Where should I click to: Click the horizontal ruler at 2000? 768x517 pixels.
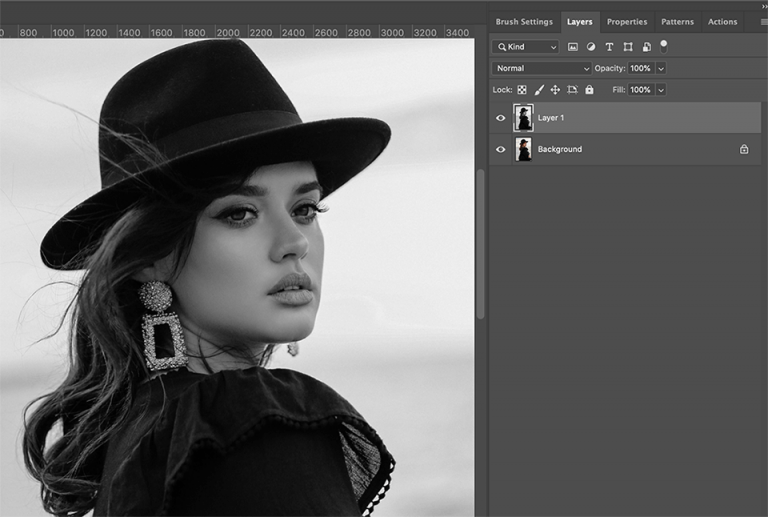coord(228,32)
